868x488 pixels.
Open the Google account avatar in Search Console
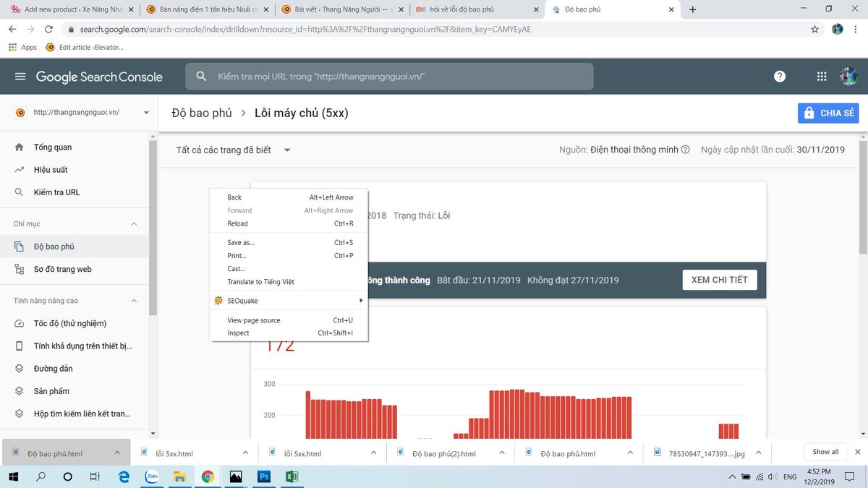(848, 77)
